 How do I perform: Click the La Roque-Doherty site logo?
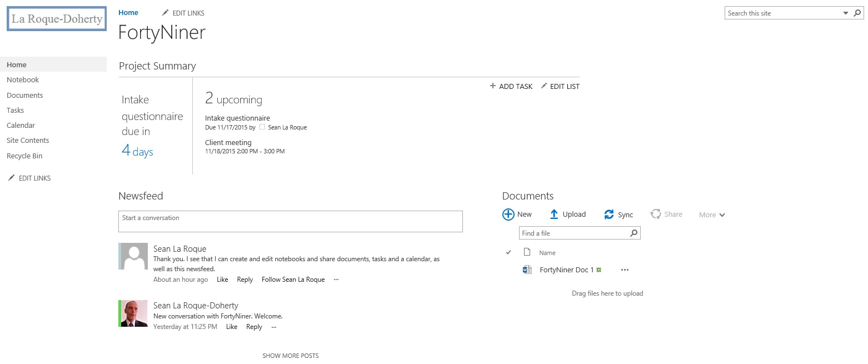point(57,19)
